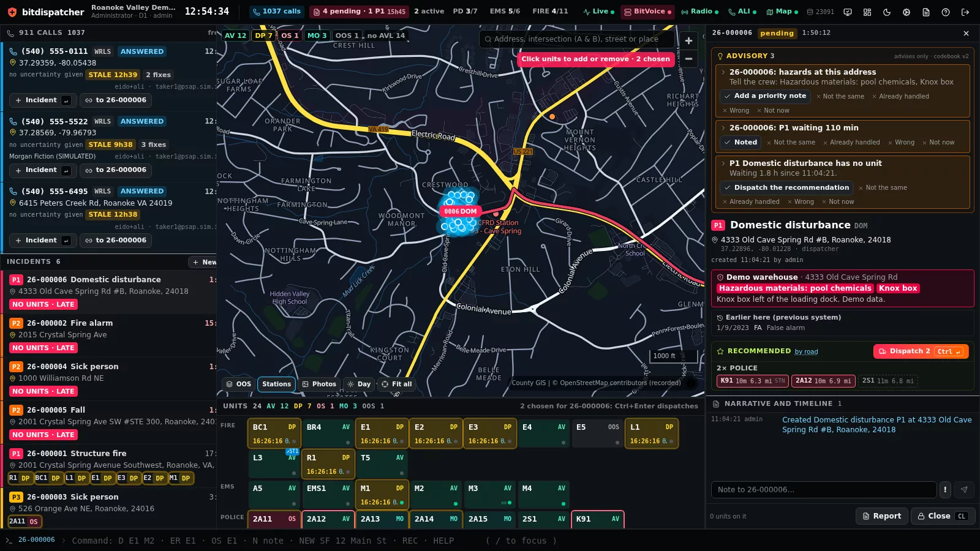Image resolution: width=980 pixels, height=551 pixels.
Task: Open the 4 pending incidents indicator
Action: (359, 12)
